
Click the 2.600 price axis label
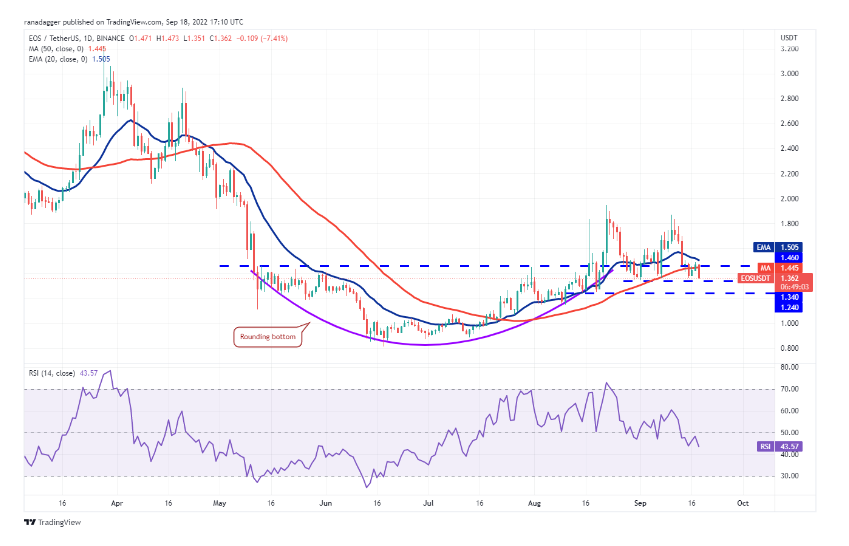789,124
